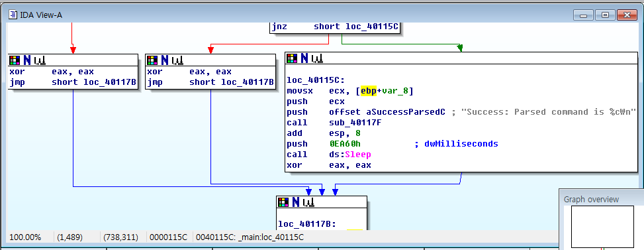Click the 0EA60h pushed value
The width and height of the screenshot is (644, 250).
(345, 144)
